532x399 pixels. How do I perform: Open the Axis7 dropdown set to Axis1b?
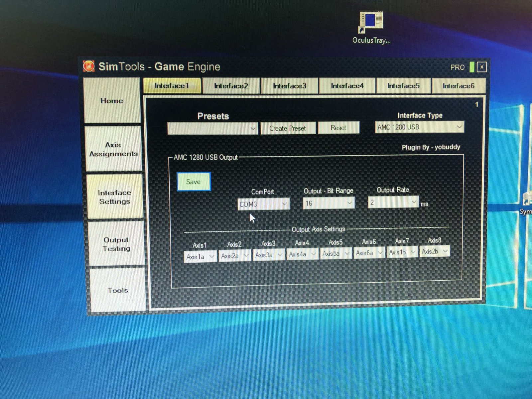point(402,252)
